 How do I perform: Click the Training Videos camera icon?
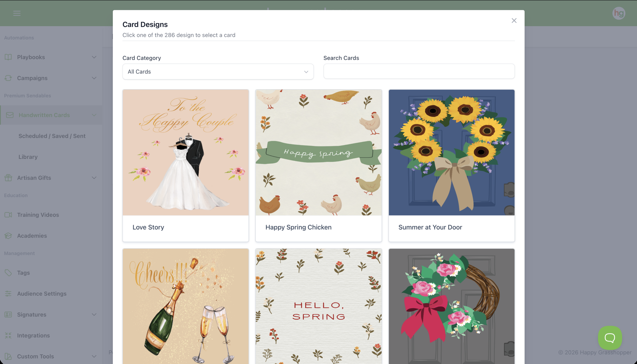click(8, 215)
